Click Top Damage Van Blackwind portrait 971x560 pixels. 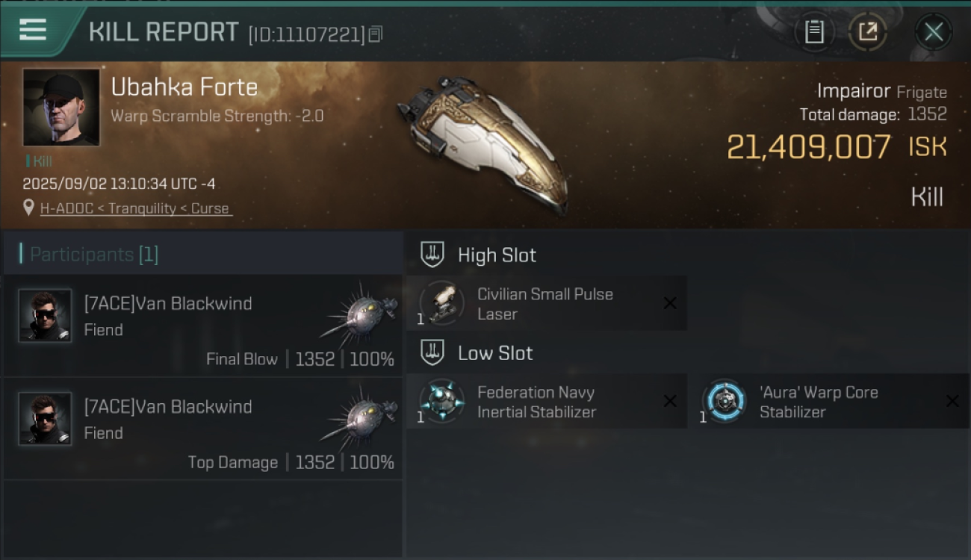45,419
